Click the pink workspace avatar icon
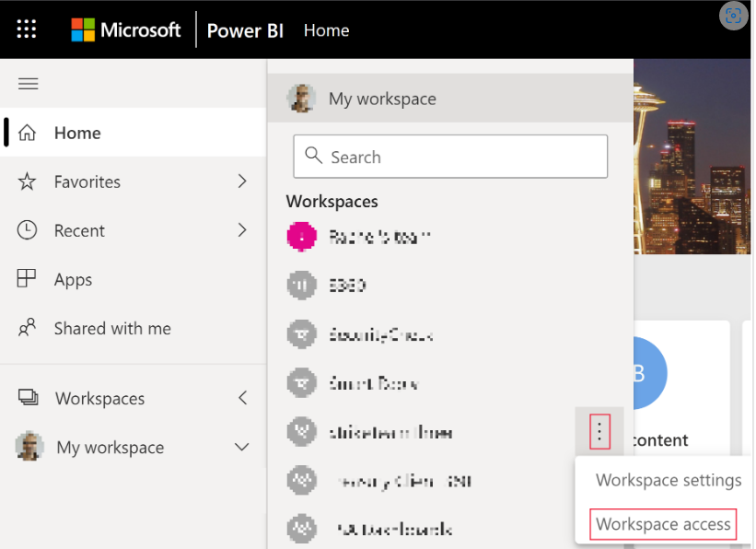This screenshot has height=549, width=756. (302, 237)
